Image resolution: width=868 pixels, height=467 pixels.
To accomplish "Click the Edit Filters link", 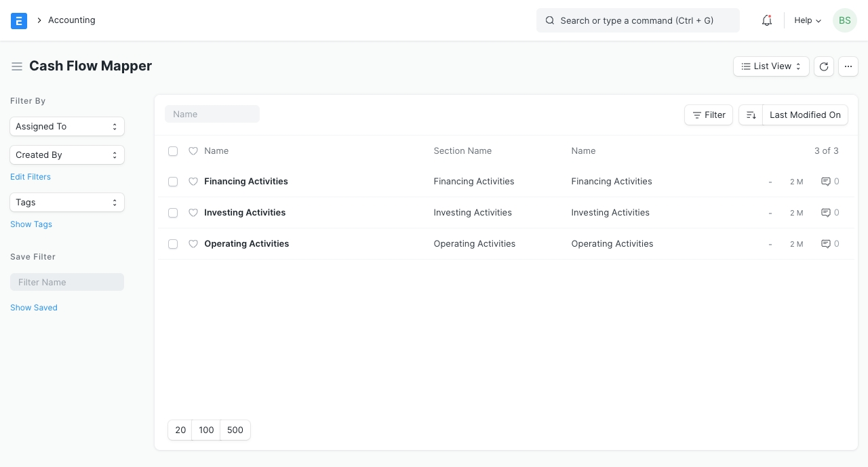I will tap(31, 177).
